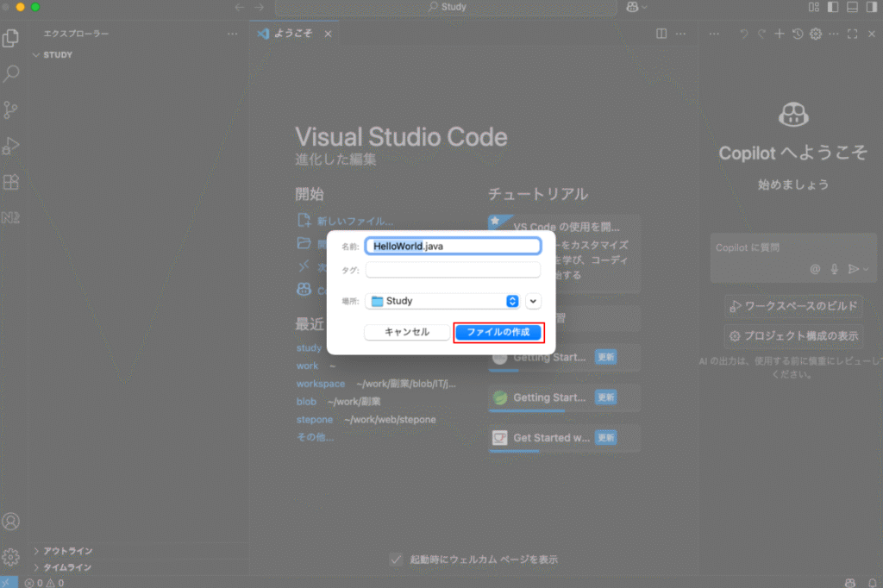This screenshot has height=588, width=883.
Task: Expand the save dialog with chevron button
Action: point(533,301)
